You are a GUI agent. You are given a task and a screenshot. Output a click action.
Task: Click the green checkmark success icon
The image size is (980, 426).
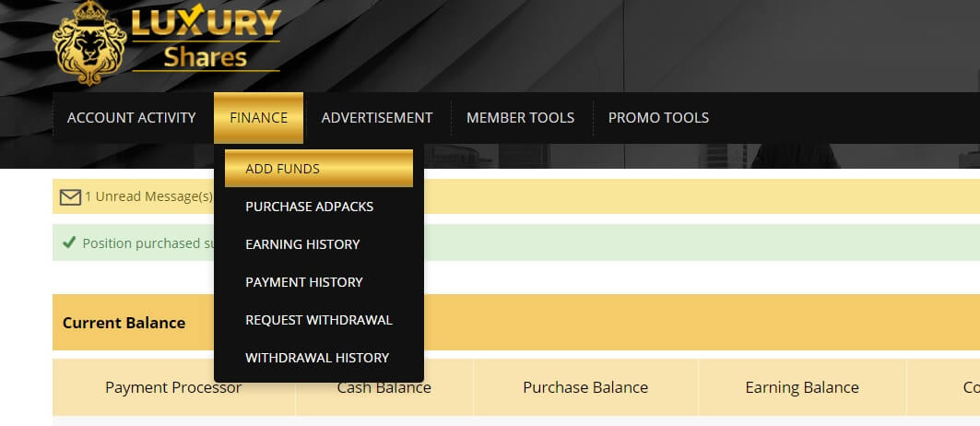(x=68, y=243)
